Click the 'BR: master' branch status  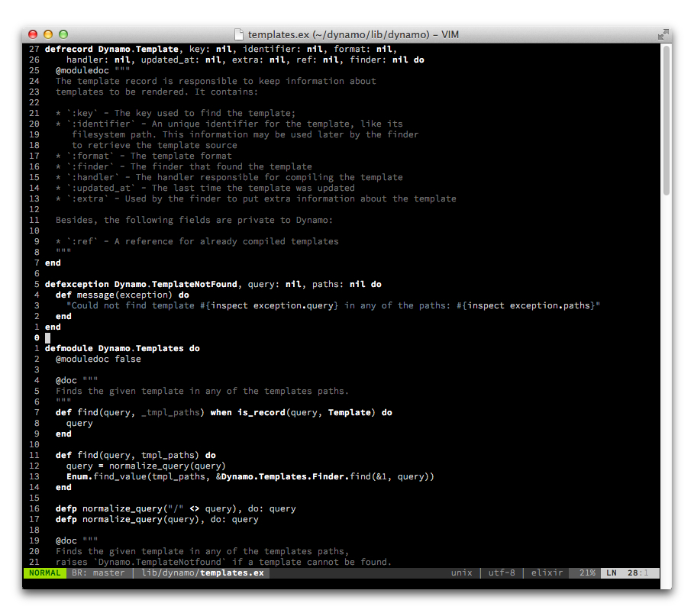tap(98, 572)
